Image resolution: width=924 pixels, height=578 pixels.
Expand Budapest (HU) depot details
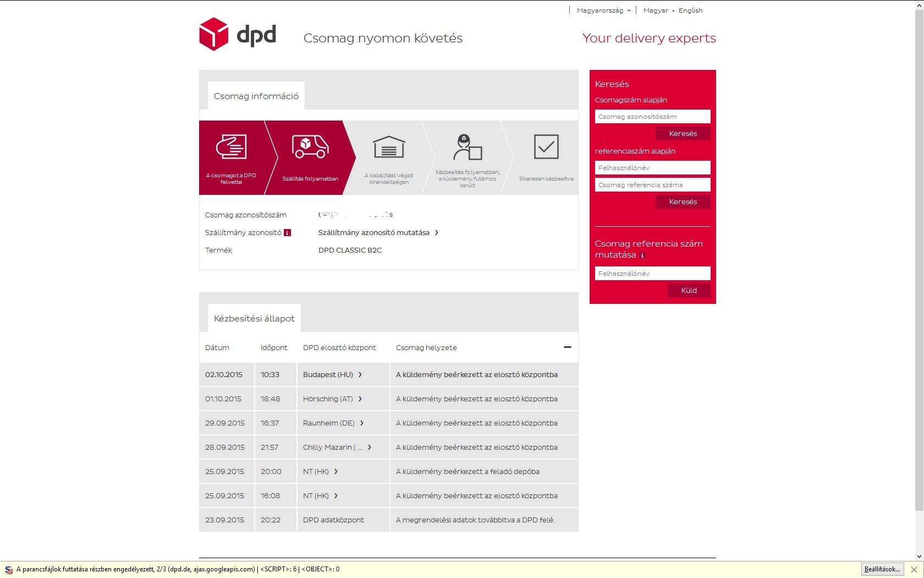click(x=360, y=375)
